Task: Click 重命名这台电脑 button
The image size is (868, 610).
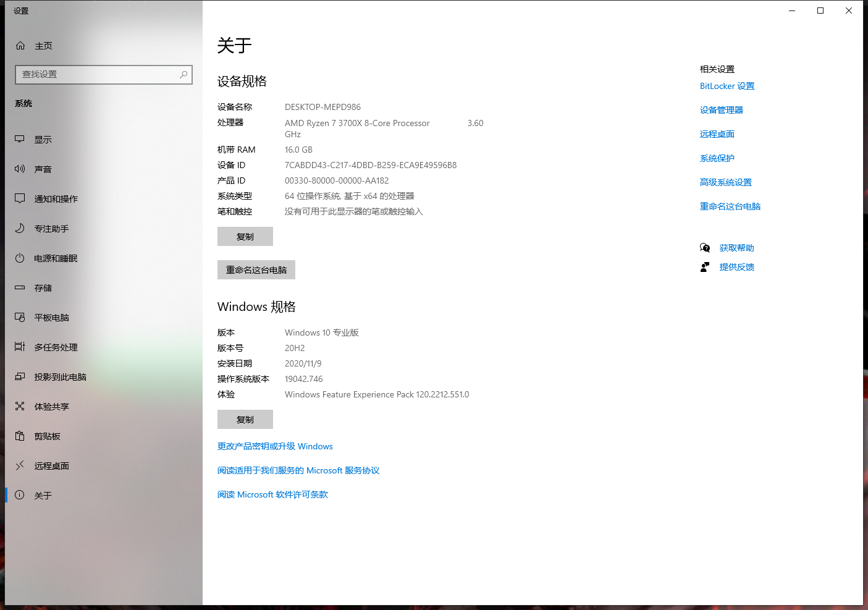Action: click(x=256, y=270)
